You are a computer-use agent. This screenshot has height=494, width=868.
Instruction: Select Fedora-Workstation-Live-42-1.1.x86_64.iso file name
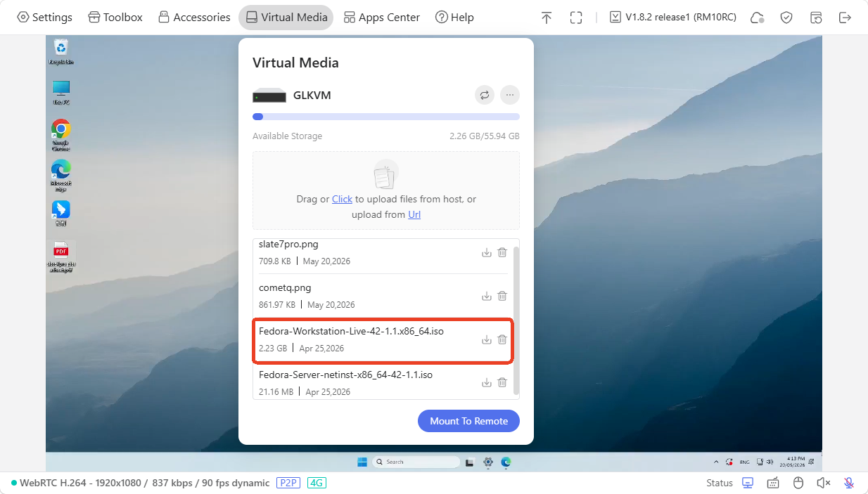click(351, 331)
